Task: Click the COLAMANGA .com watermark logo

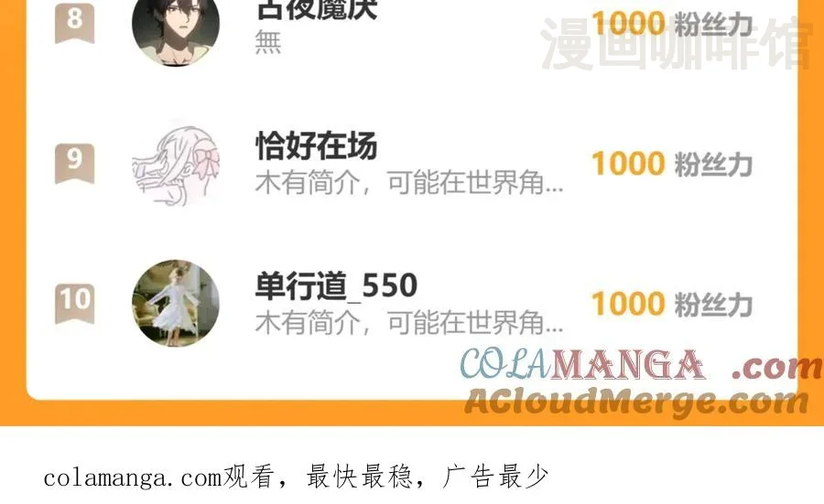Action: pos(641,364)
